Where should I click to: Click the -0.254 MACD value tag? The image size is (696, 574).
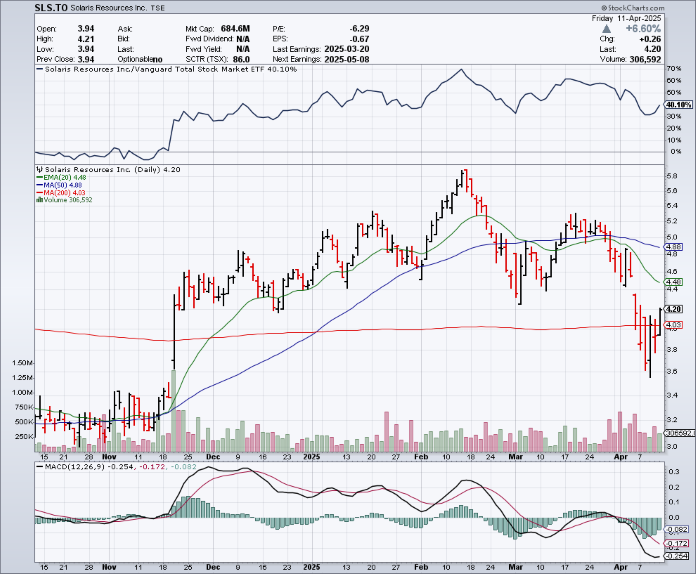pos(676,556)
